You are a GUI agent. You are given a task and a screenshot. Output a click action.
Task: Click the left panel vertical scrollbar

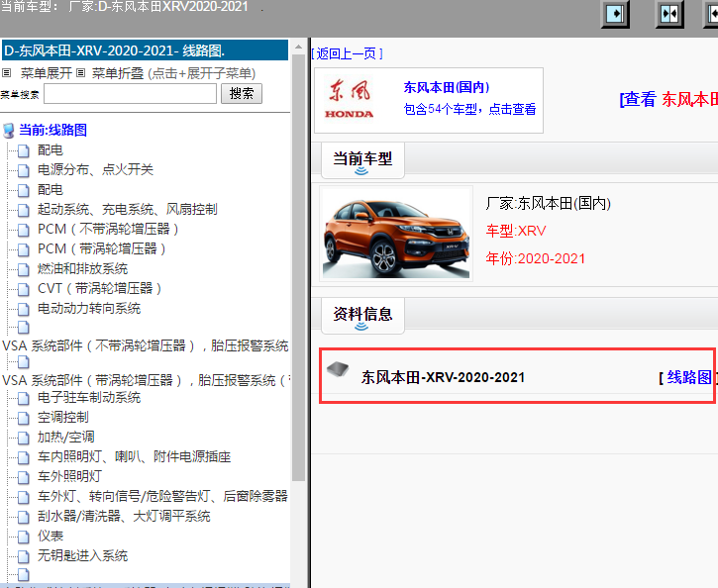298,267
